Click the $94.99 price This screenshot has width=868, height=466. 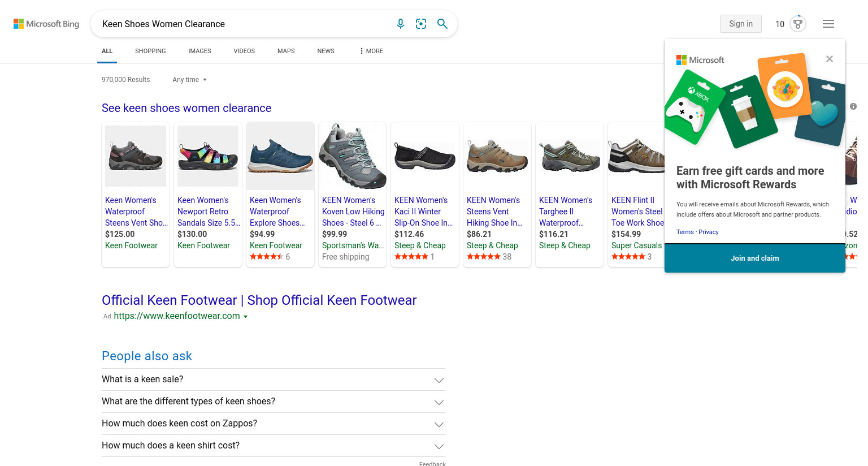coord(262,234)
